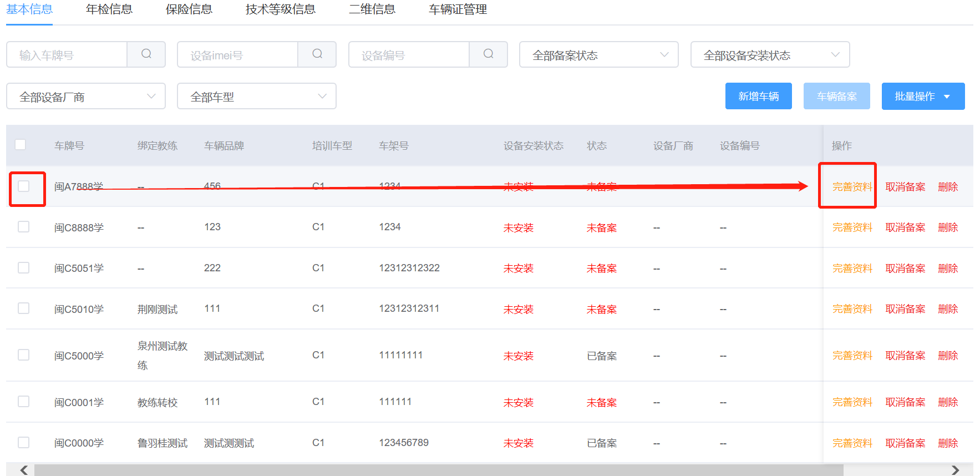Click the 新增车辆 button
Image resolution: width=980 pixels, height=476 pixels.
tap(758, 97)
